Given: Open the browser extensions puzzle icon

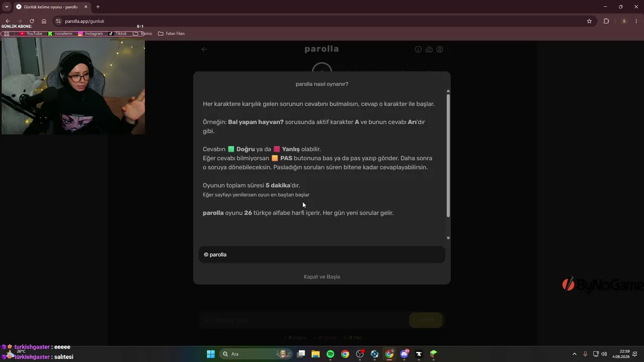Looking at the screenshot, I should click(606, 21).
